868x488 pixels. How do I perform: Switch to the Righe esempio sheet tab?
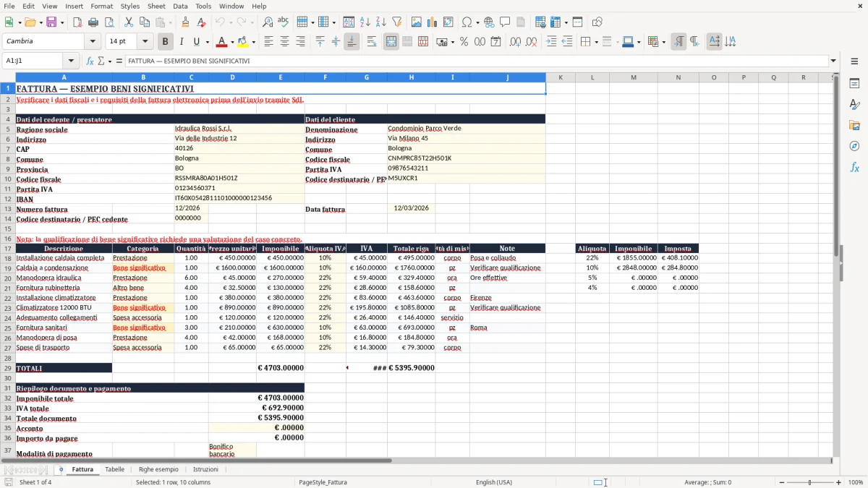point(158,469)
